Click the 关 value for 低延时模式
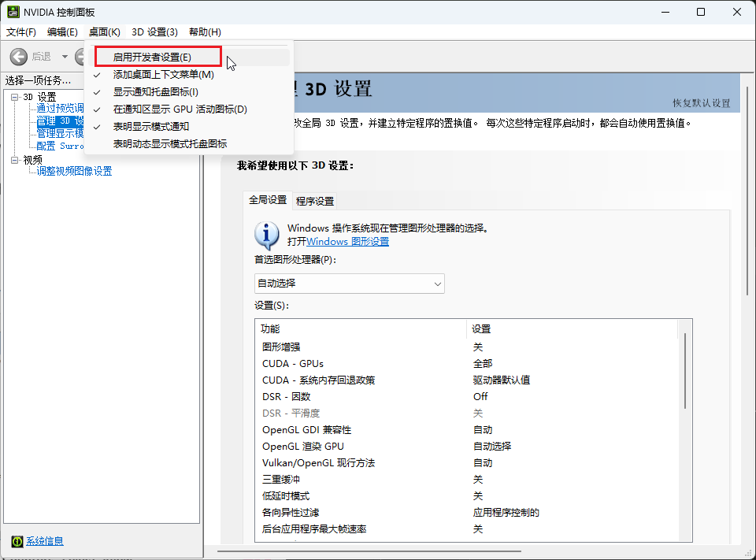Image resolution: width=756 pixels, height=560 pixels. 478,496
